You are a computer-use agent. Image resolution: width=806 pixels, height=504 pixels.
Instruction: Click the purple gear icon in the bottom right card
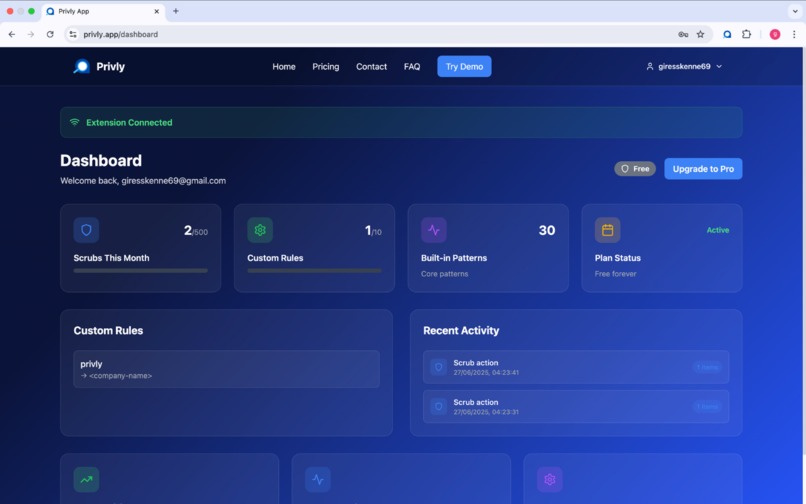point(549,479)
